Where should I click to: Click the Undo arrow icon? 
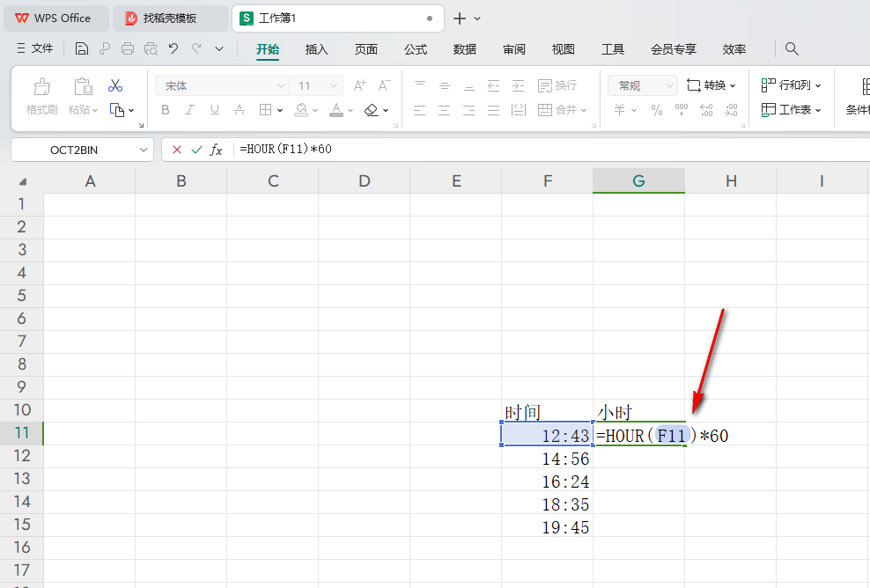pos(173,49)
